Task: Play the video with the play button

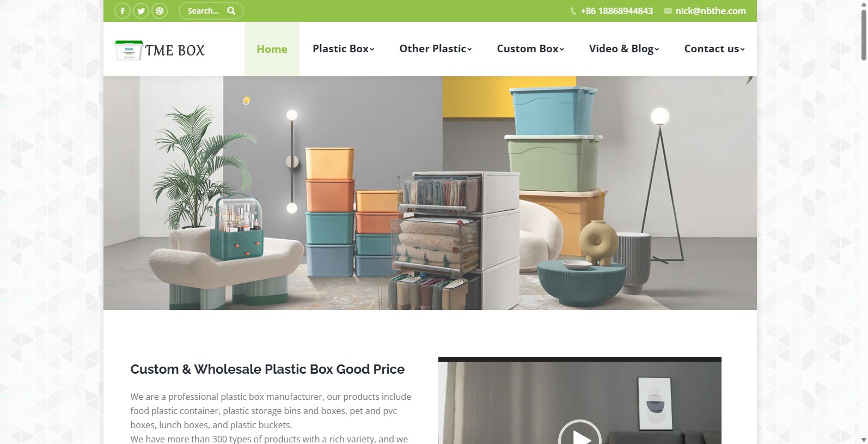Action: pos(580,435)
